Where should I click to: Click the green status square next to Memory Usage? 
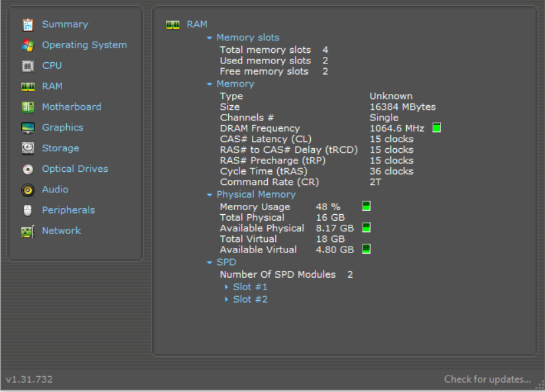[366, 206]
